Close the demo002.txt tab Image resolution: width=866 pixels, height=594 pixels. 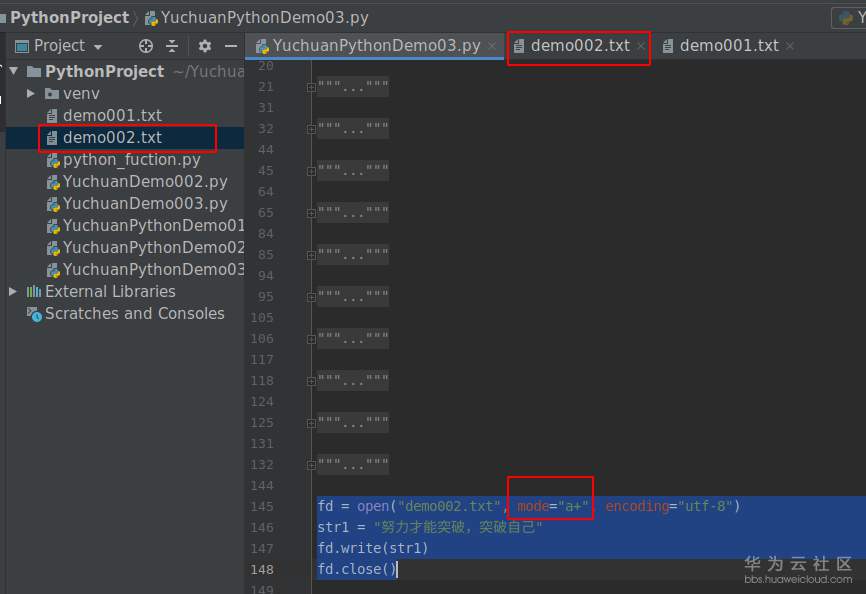pyautogui.click(x=641, y=46)
